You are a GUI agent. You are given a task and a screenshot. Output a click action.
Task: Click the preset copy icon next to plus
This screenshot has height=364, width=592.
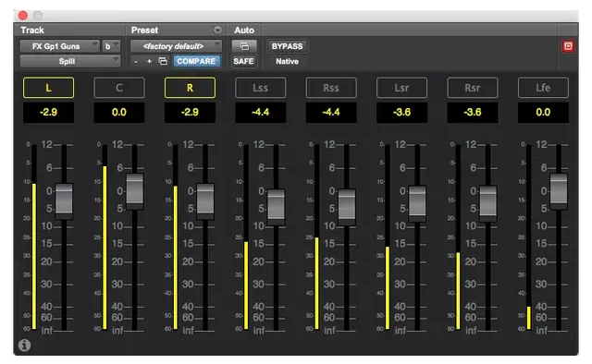click(x=163, y=61)
